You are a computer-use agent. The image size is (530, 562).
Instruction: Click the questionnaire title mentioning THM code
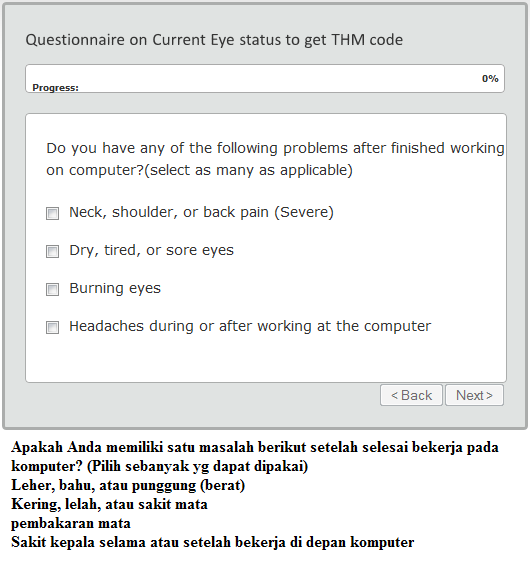coord(214,40)
